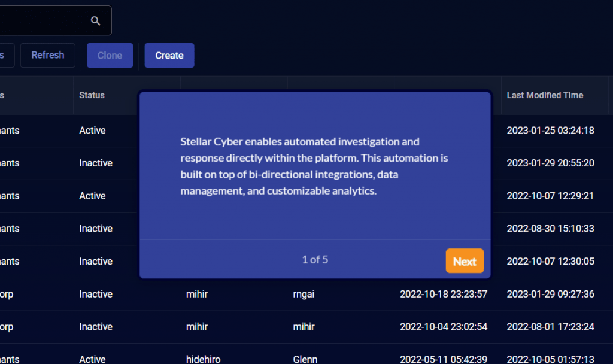Open the Create dialog

(x=169, y=56)
